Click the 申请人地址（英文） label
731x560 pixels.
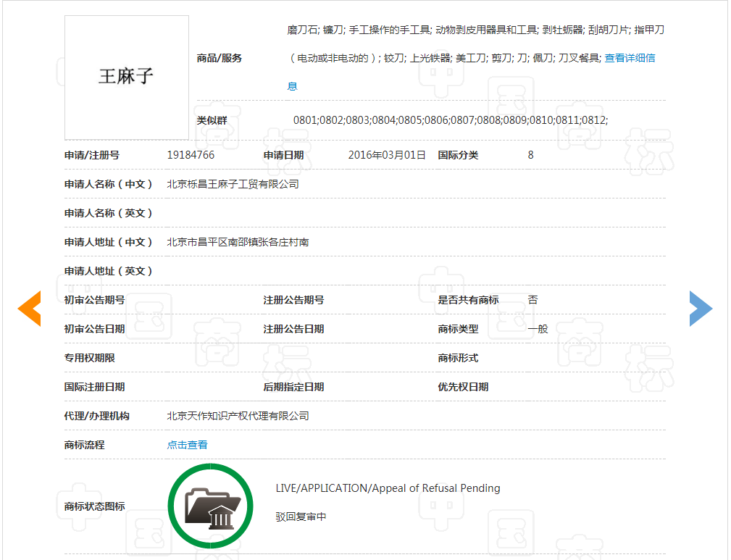tap(108, 271)
